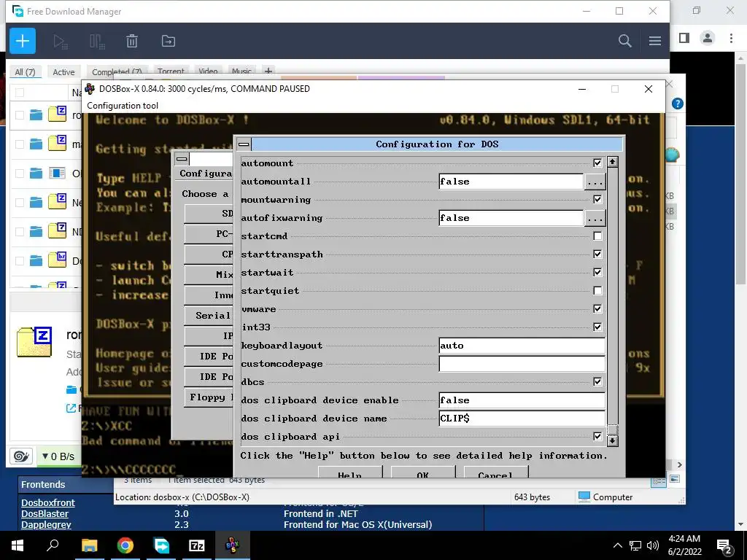Click the pause downloads icon

pos(97,42)
